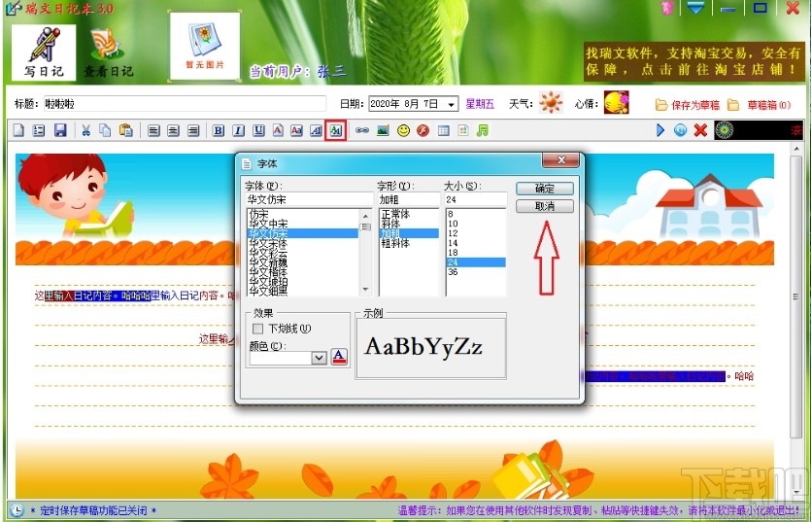Copy the selected text using copy icon
Image resolution: width=812 pixels, height=522 pixels.
click(x=105, y=130)
